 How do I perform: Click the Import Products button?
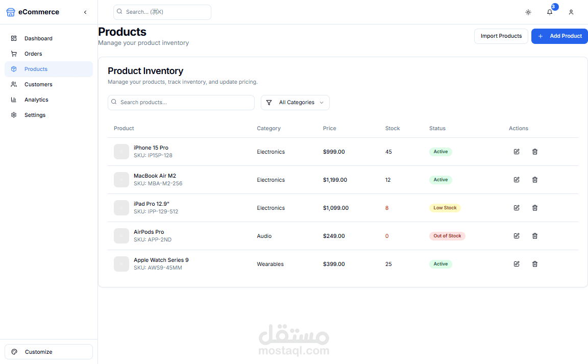coord(501,36)
